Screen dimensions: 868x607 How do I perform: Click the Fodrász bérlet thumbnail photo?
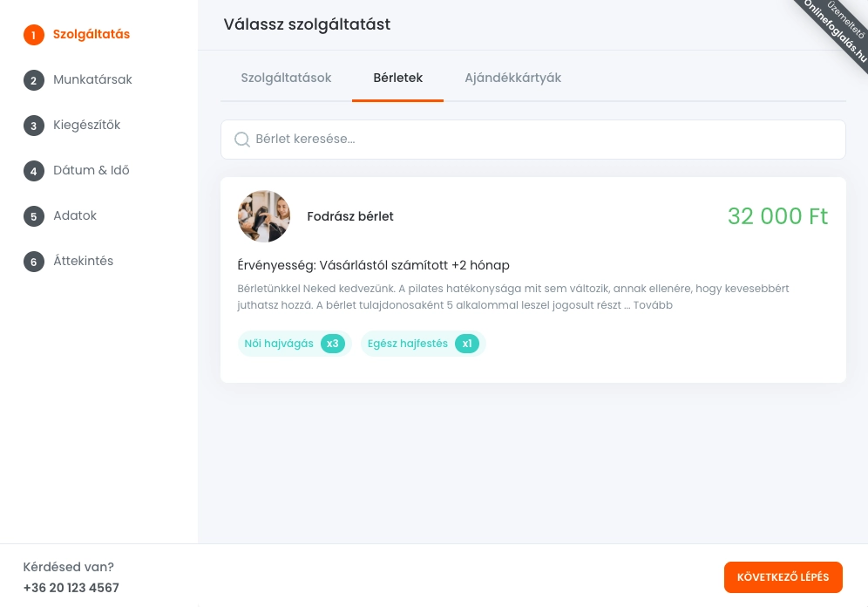point(263,216)
